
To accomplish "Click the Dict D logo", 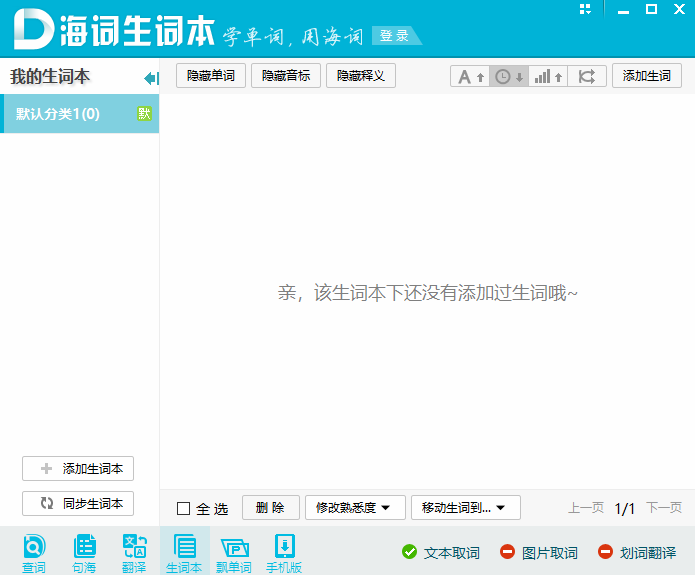I will click(34, 29).
